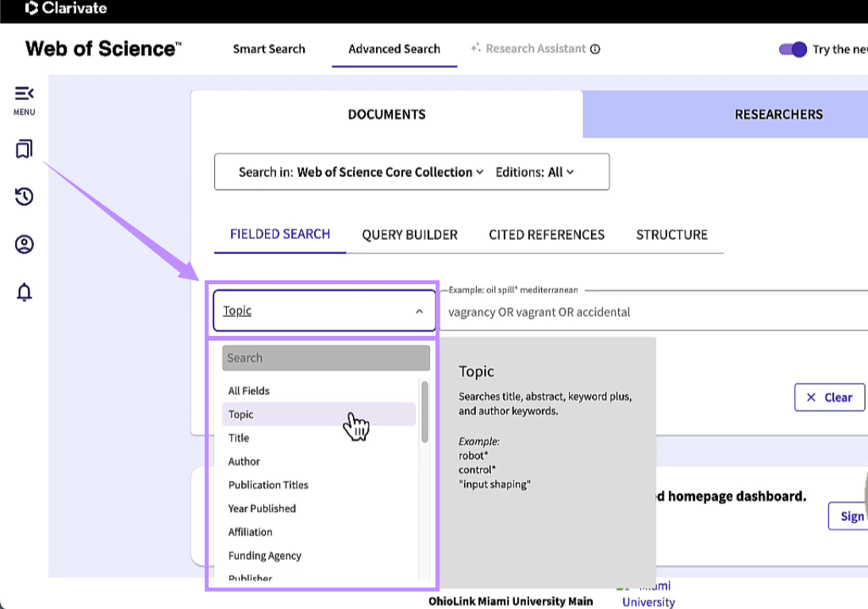Click the Research Assistant info icon
Viewport: 868px width, 609px height.
click(x=595, y=49)
